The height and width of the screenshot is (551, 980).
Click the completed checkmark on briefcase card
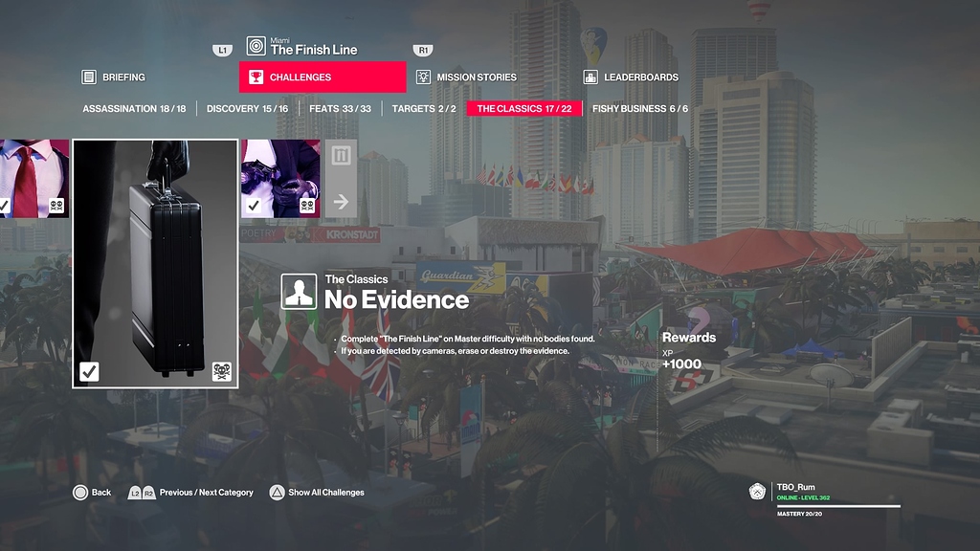[x=89, y=372]
